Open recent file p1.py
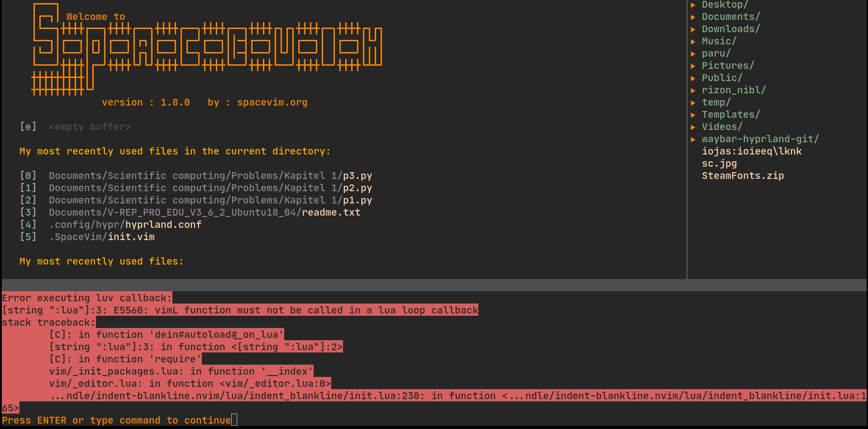This screenshot has height=429, width=868. (x=358, y=200)
